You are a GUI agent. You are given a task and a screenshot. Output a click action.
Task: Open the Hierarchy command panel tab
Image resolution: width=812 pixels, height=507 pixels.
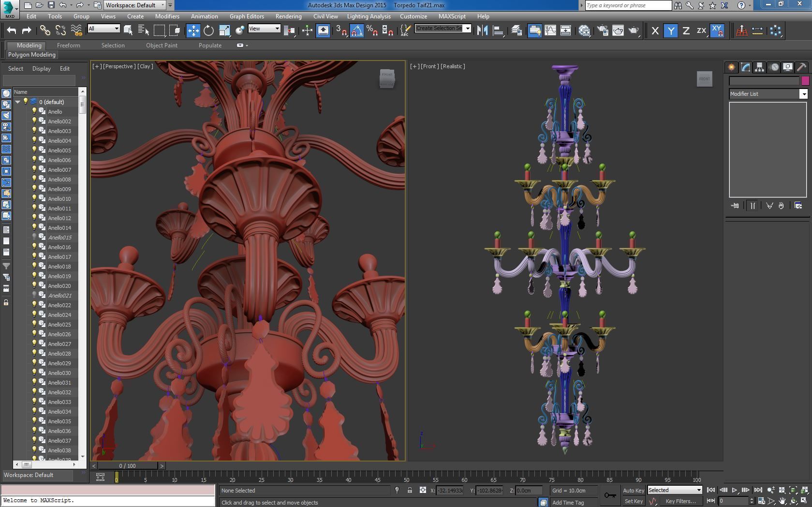point(759,67)
